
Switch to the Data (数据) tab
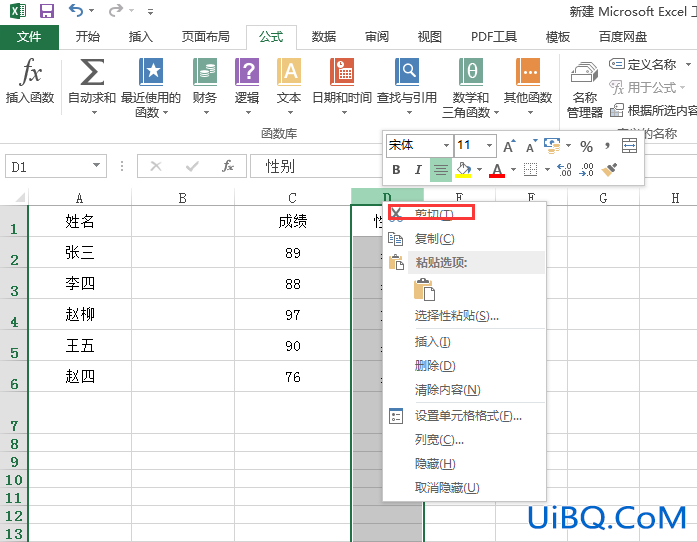coord(324,36)
